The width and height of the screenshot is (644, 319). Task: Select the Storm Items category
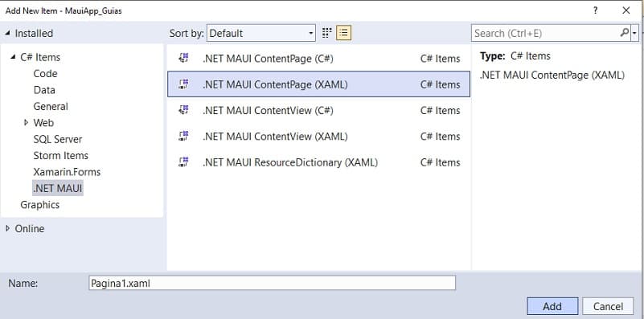[x=61, y=156]
